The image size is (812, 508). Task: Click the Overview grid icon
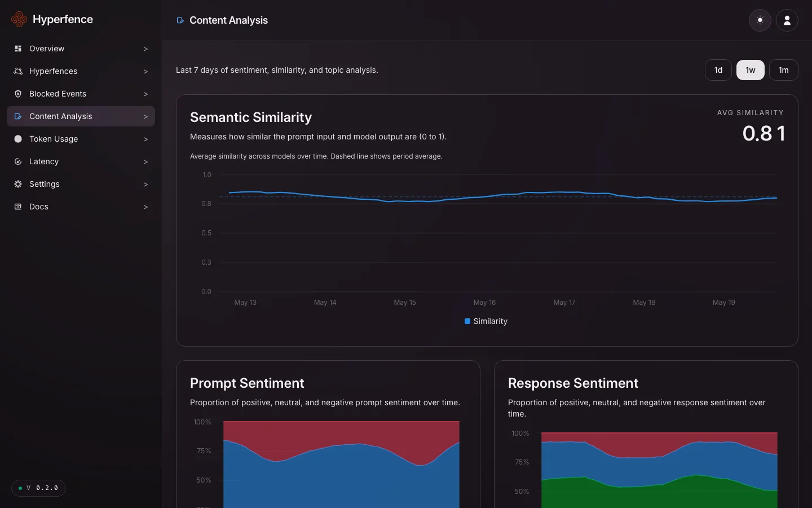coord(18,49)
